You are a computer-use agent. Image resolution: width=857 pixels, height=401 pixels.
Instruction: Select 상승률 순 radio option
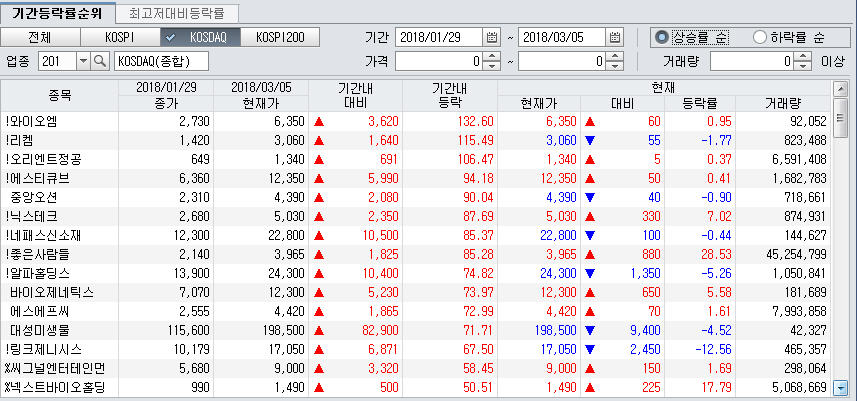click(x=691, y=37)
